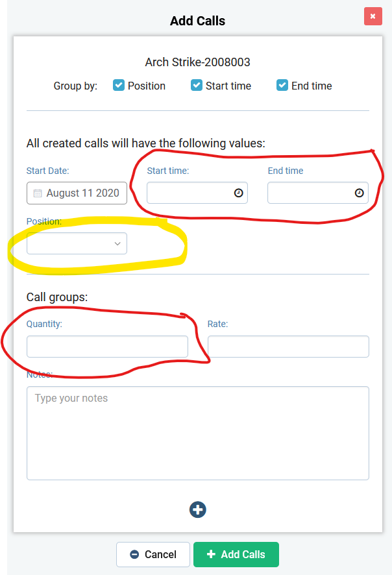Click the End time clock icon
Screen dimensions: 392x575
point(359,193)
